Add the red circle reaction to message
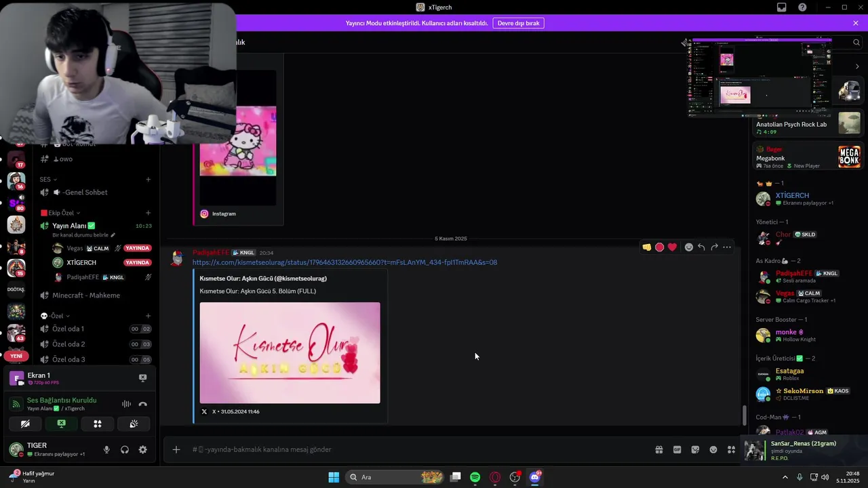Viewport: 868px width, 488px height. 659,247
